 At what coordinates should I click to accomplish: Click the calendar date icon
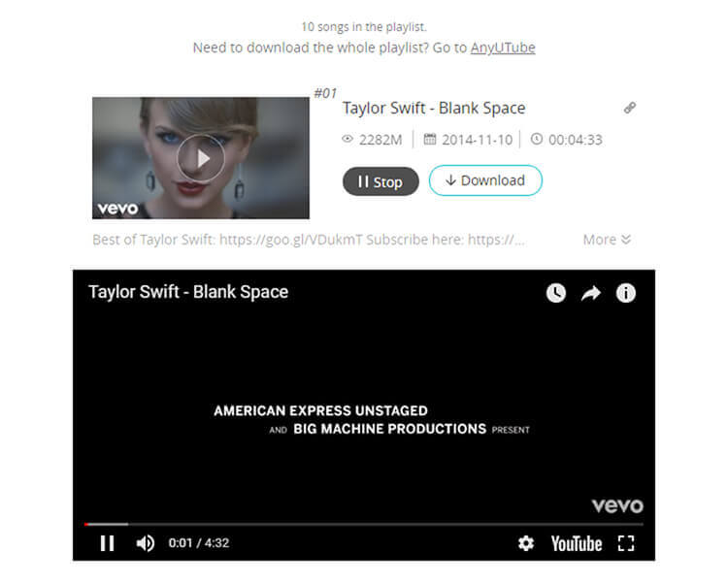[x=430, y=139]
